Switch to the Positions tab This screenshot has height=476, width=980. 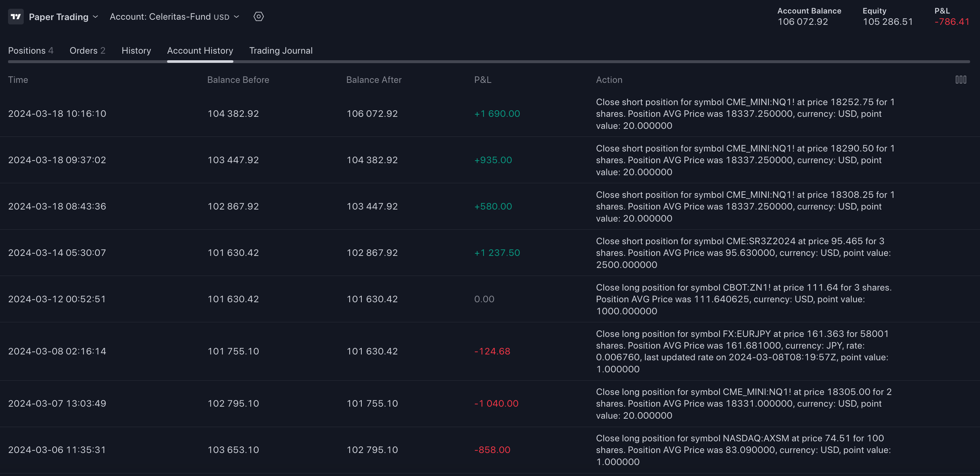point(30,51)
